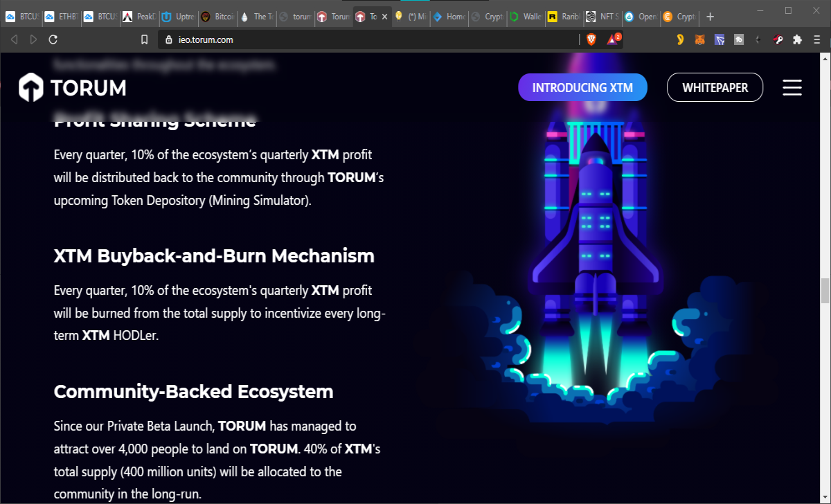Screen dimensions: 831x504
Task: Click the 'Community-Backed Ecosystem' heading
Action: click(194, 391)
